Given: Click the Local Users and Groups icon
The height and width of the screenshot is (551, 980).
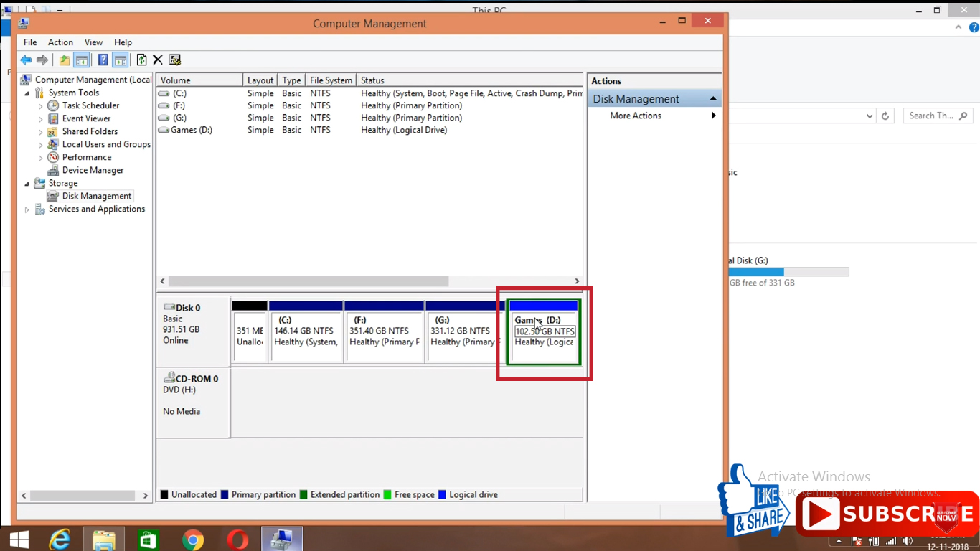Looking at the screenshot, I should pos(53,144).
